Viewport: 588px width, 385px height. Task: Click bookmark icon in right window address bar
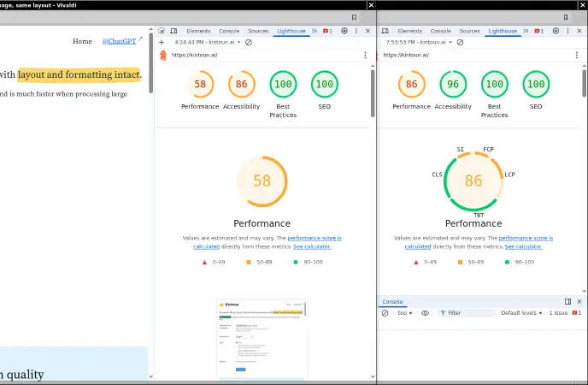(x=566, y=17)
